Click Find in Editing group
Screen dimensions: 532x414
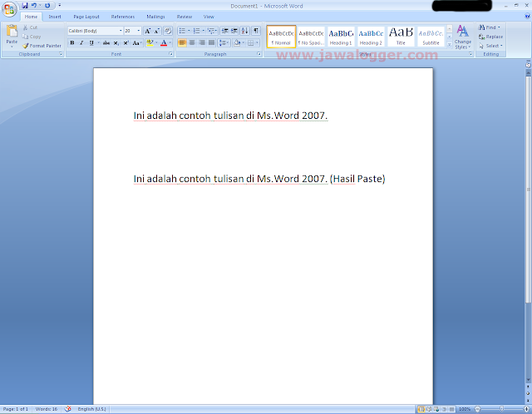pos(489,27)
